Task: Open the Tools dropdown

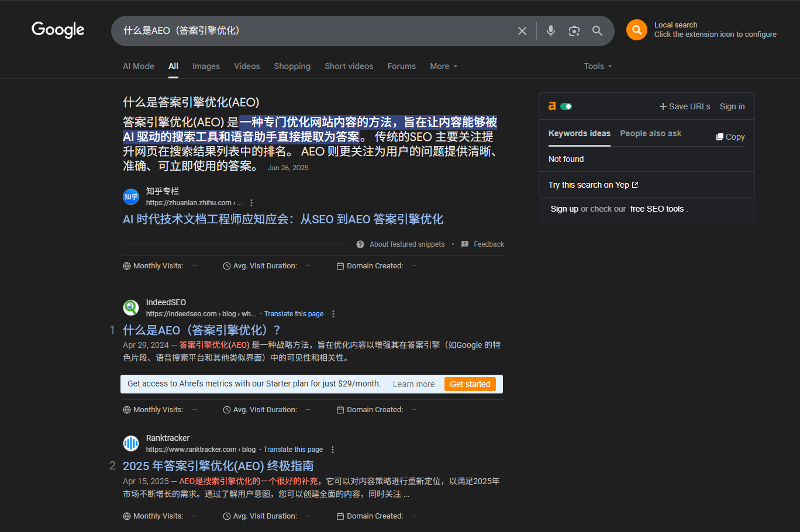Action: click(x=598, y=66)
